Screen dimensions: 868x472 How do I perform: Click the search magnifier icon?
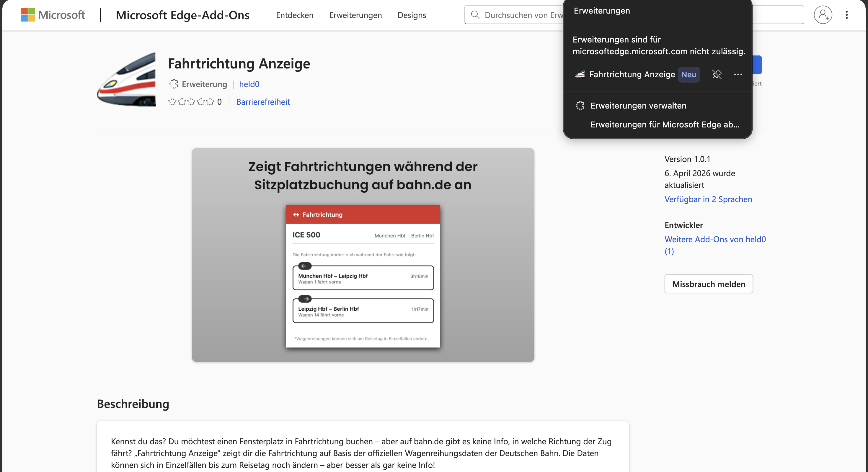click(475, 15)
